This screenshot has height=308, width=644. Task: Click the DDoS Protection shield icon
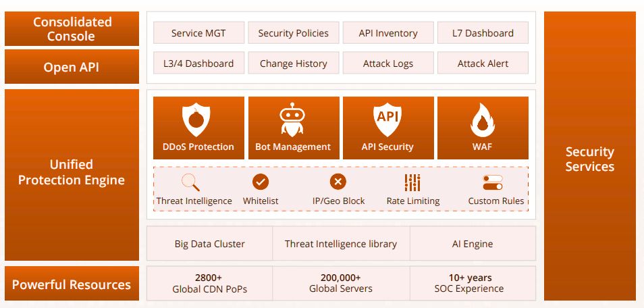(x=197, y=120)
